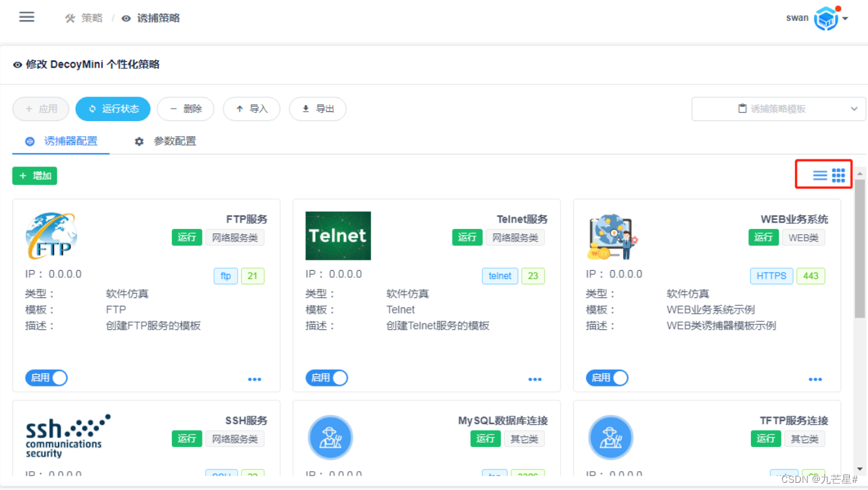Open the more options dots on Telnet服务 card

pyautogui.click(x=535, y=379)
